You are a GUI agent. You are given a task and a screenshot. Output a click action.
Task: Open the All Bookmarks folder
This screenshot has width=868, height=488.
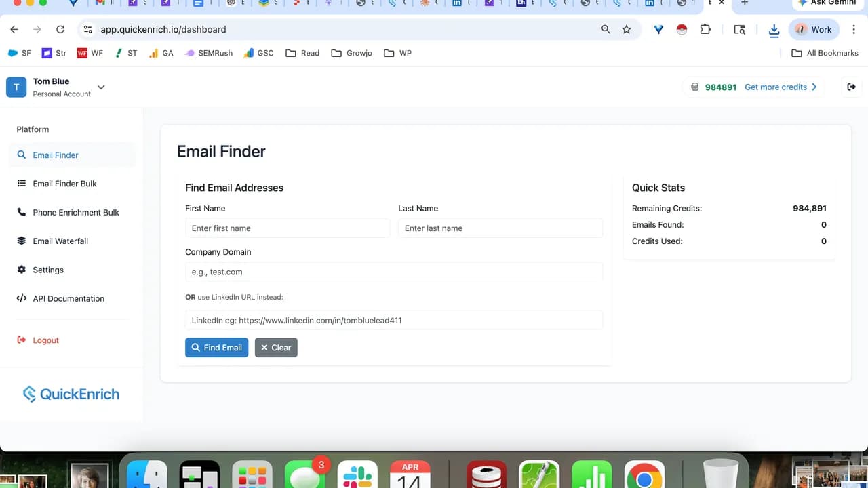point(825,53)
